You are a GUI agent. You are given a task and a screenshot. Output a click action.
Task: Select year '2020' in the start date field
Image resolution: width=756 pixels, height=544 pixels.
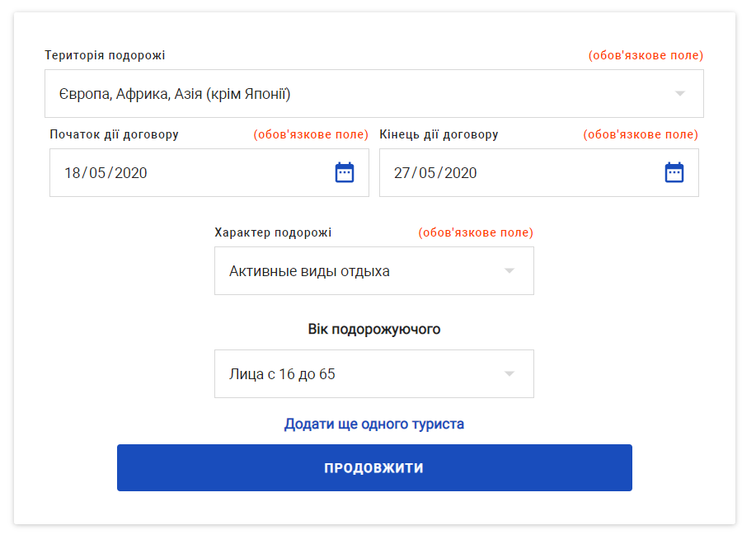point(130,173)
